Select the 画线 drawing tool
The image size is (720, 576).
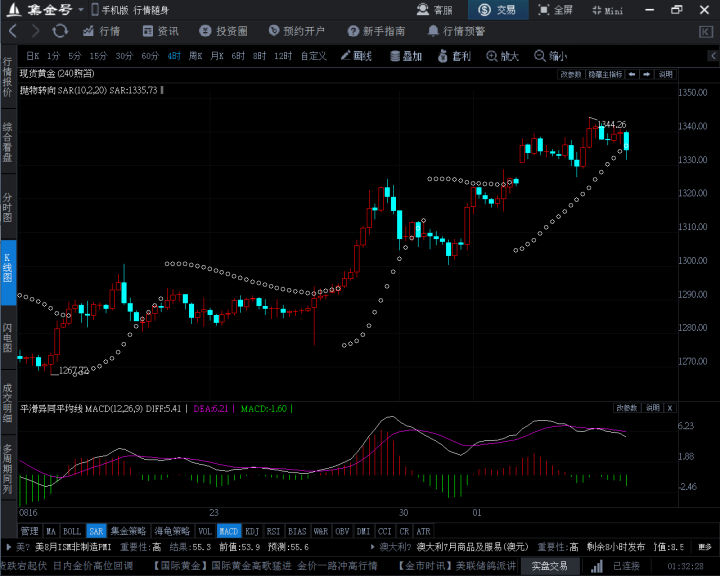355,56
